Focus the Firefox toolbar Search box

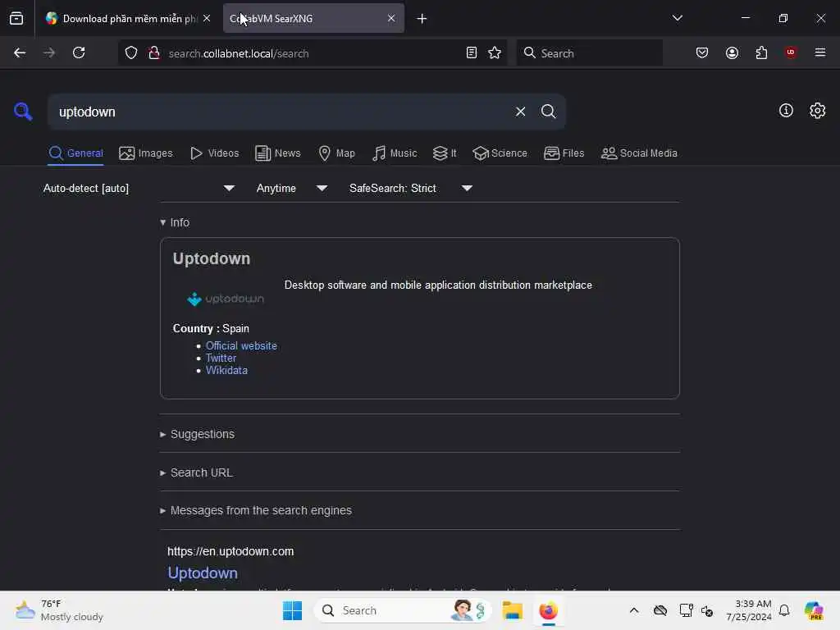pyautogui.click(x=589, y=53)
